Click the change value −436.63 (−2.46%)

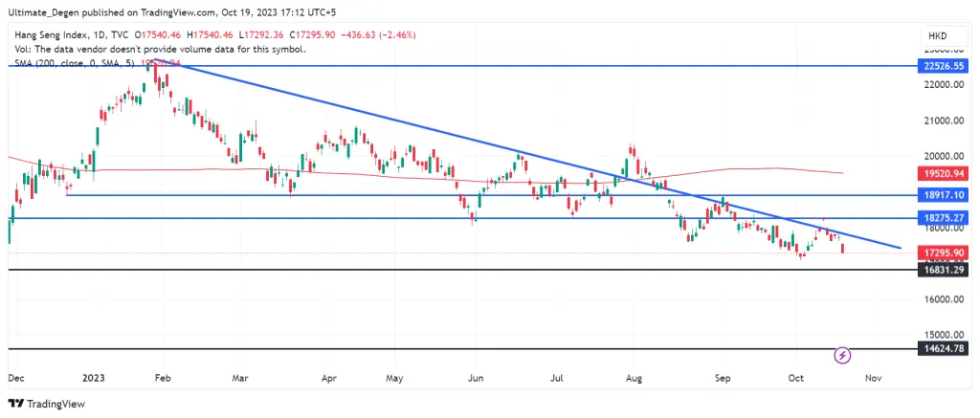[x=378, y=35]
